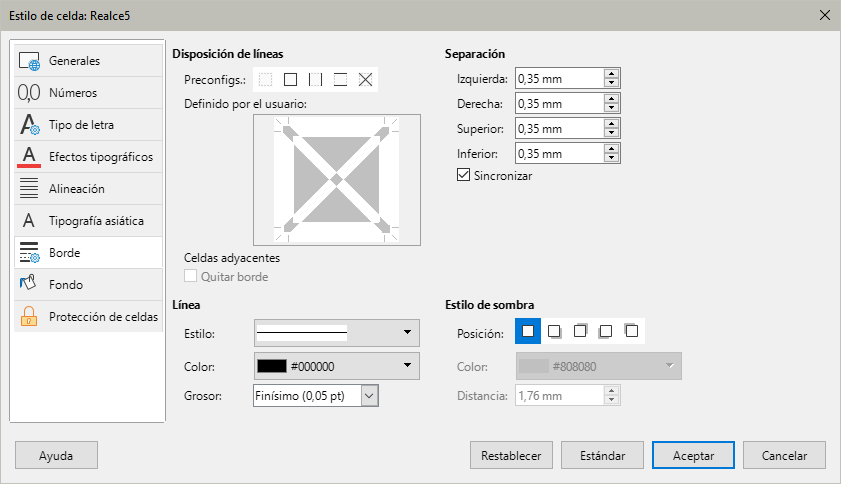
Task: Set shadow position to bottom left
Action: pos(606,331)
